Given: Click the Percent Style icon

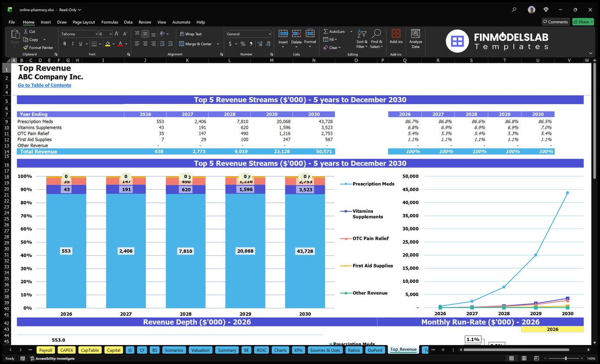Looking at the screenshot, I should [243, 44].
